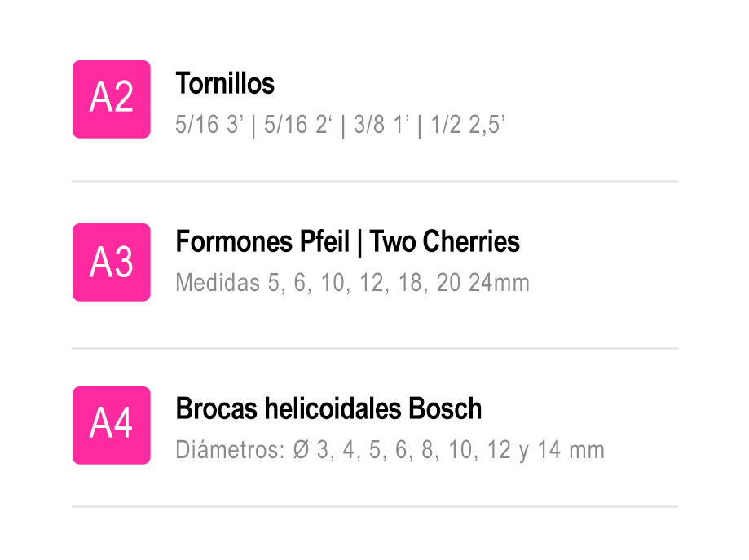Open the Formones heading text
The width and height of the screenshot is (749, 560).
tap(348, 241)
